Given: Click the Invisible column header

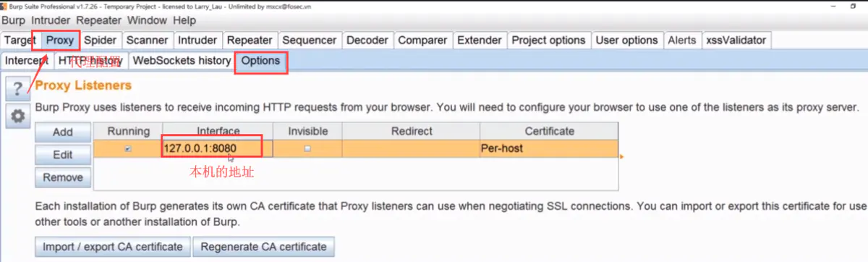Looking at the screenshot, I should [307, 131].
